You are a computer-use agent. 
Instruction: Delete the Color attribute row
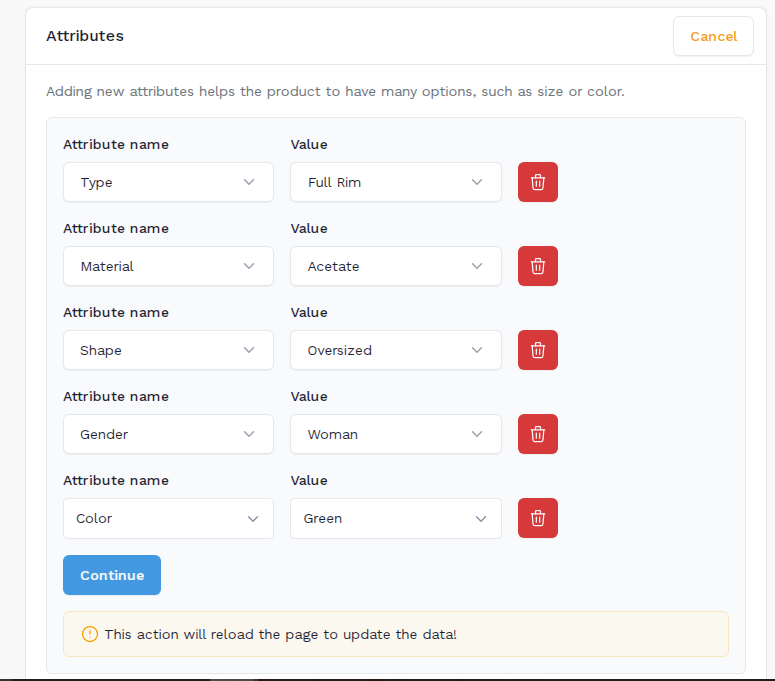(538, 518)
